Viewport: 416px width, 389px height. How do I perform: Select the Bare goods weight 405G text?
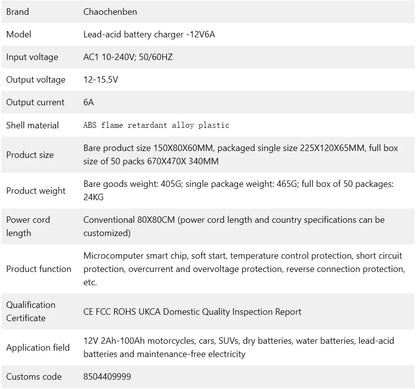point(132,184)
